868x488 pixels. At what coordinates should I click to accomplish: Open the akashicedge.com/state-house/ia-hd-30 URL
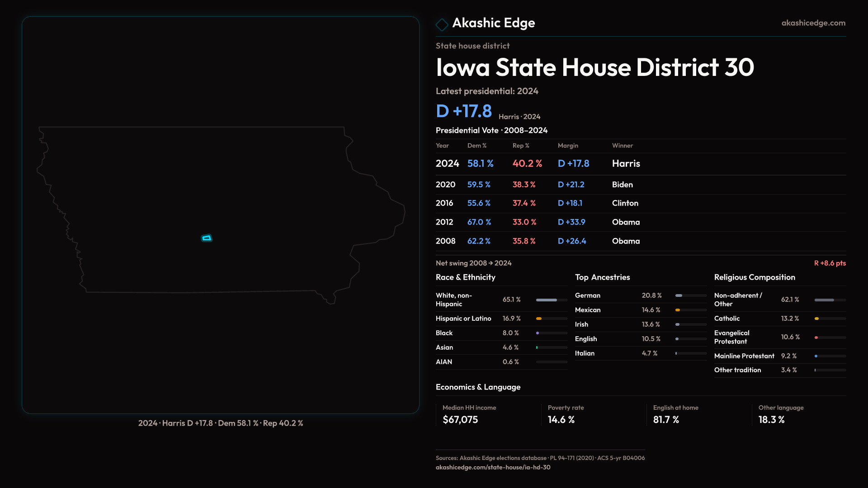coord(493,467)
